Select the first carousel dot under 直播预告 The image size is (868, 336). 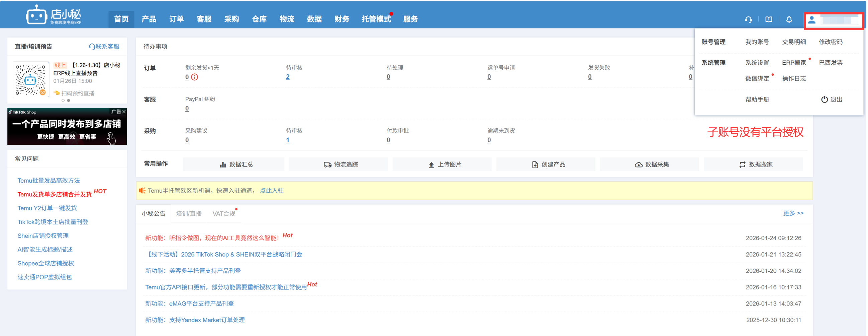pos(63,100)
